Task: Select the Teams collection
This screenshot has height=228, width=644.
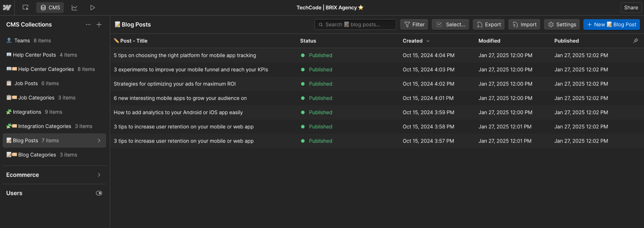Action: [x=54, y=40]
